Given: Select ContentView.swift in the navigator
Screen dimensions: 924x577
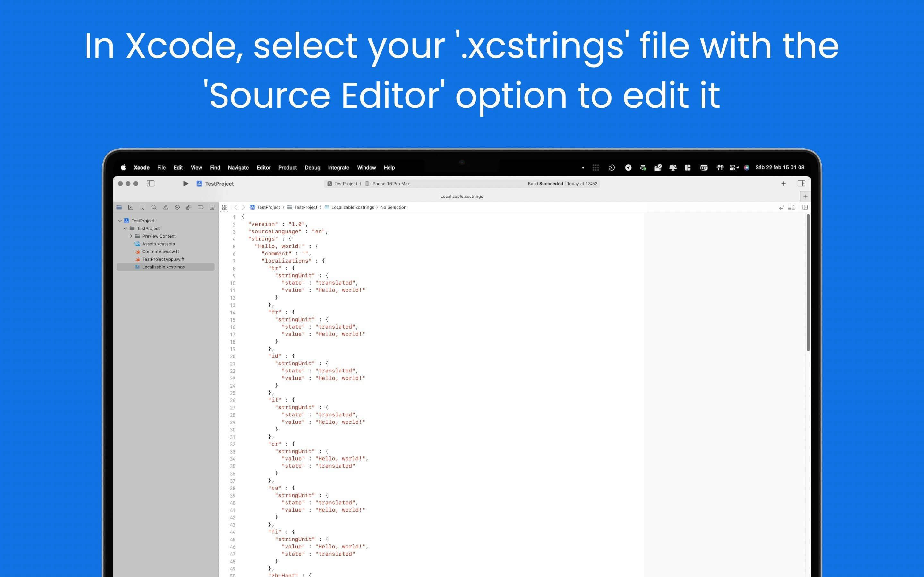Looking at the screenshot, I should tap(160, 252).
